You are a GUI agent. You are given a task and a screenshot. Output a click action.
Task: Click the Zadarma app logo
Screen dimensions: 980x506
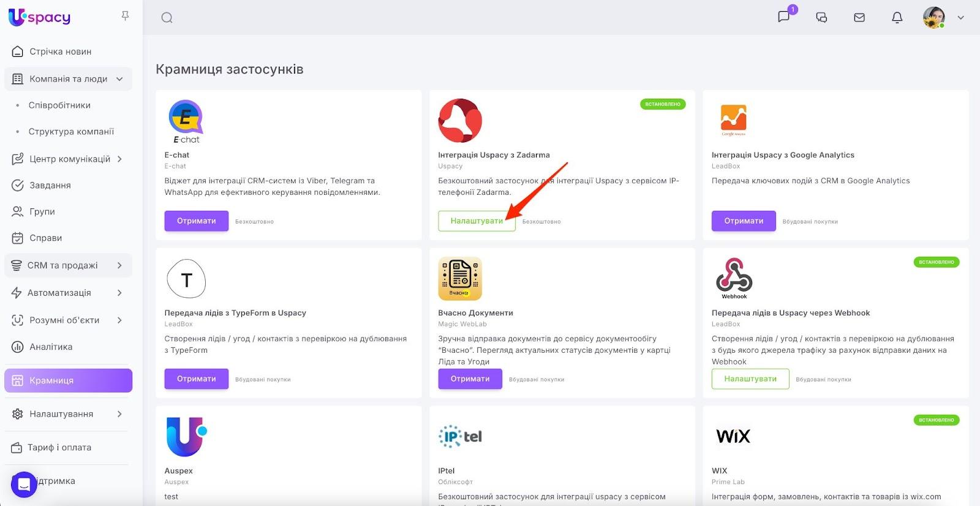tap(460, 121)
